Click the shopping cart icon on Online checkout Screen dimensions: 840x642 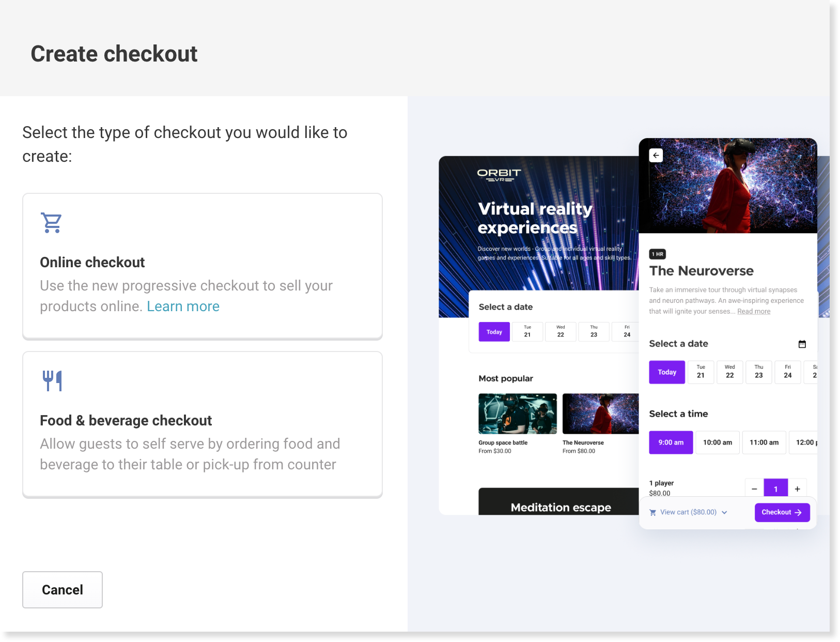coord(52,223)
